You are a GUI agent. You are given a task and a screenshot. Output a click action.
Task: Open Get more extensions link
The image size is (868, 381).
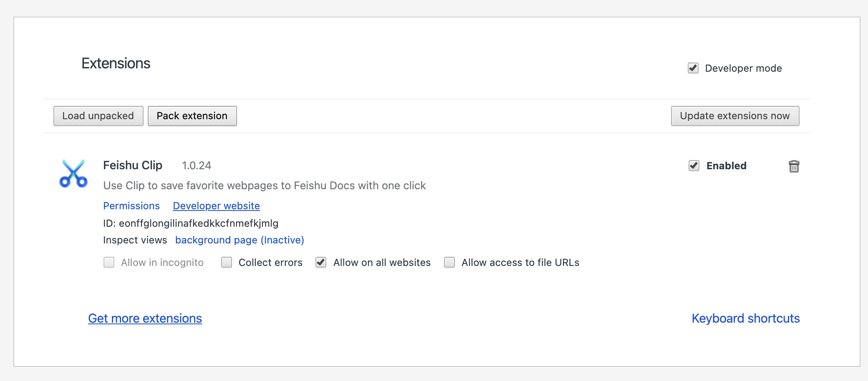coord(145,318)
